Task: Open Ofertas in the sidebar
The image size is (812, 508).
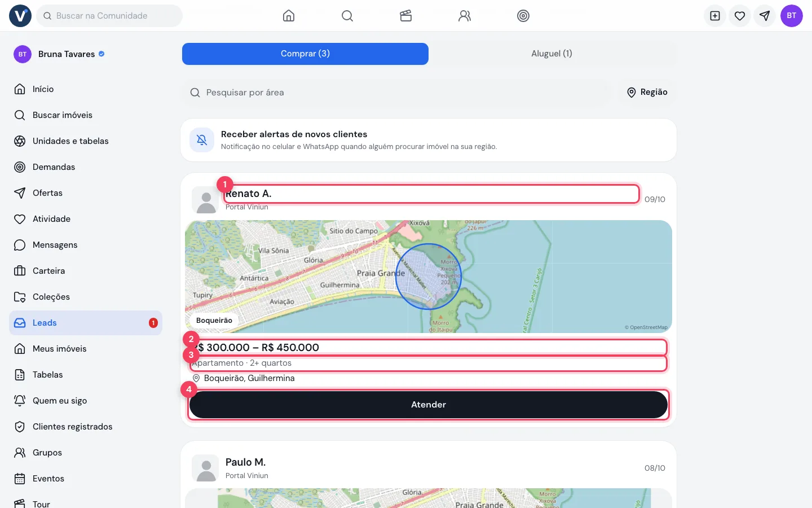Action: tap(86, 193)
